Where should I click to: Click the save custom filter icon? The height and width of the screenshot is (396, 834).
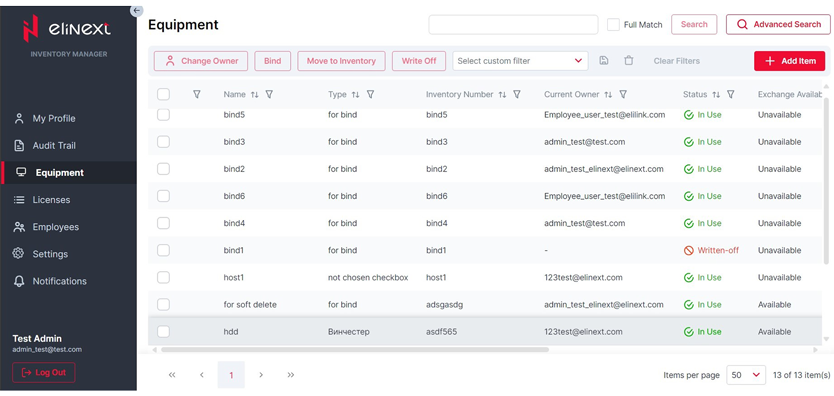604,61
